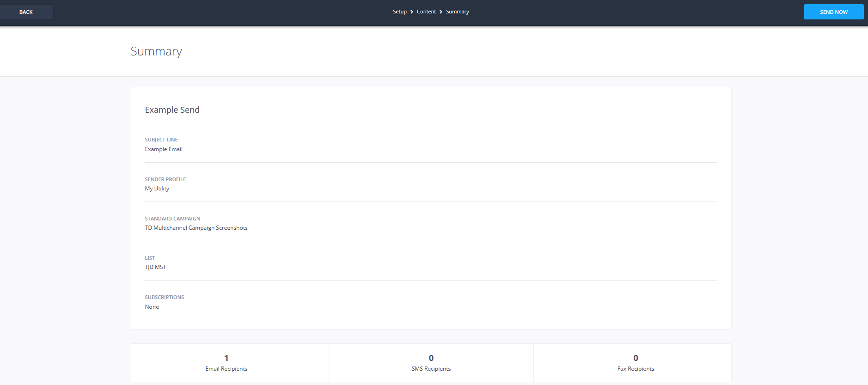The height and width of the screenshot is (385, 868).
Task: Click the Email Recipients label
Action: (x=226, y=369)
